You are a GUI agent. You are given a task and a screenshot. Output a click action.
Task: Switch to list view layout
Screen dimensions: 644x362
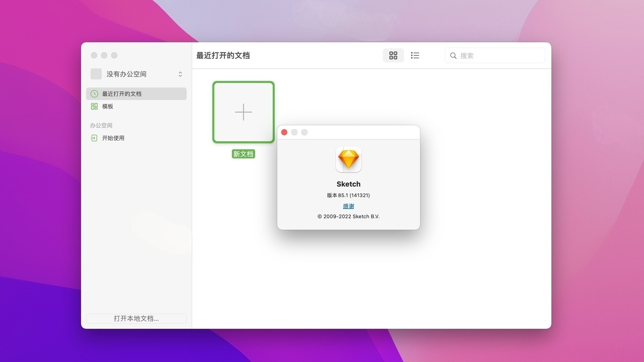point(415,55)
